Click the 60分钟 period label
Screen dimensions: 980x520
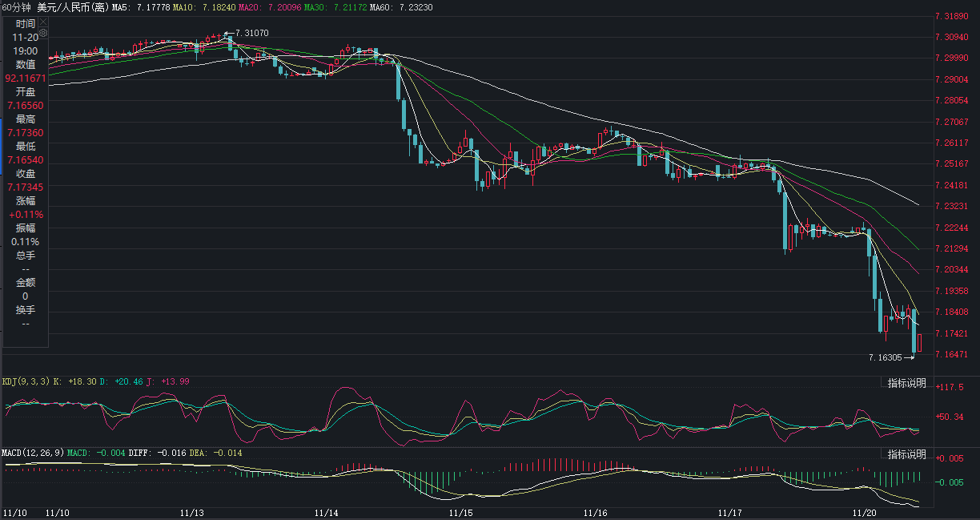(17, 6)
